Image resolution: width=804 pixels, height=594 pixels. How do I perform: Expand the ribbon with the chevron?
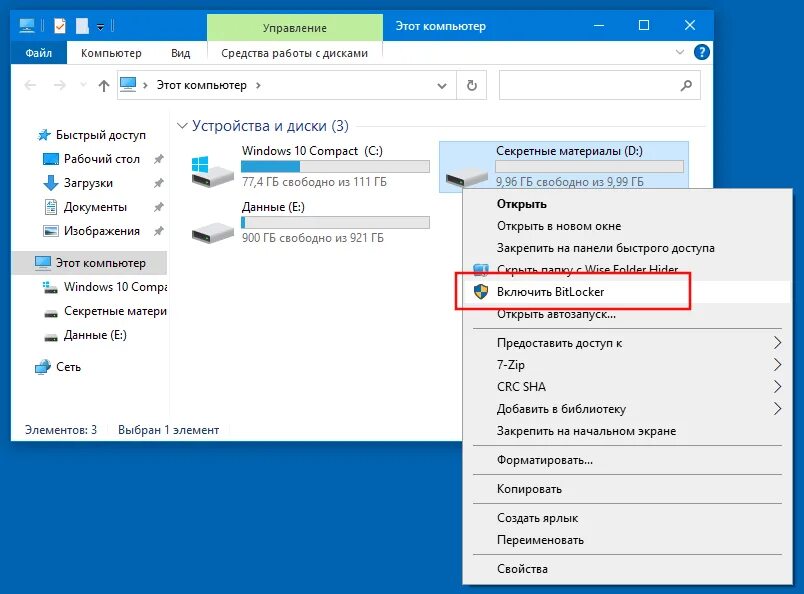[680, 52]
